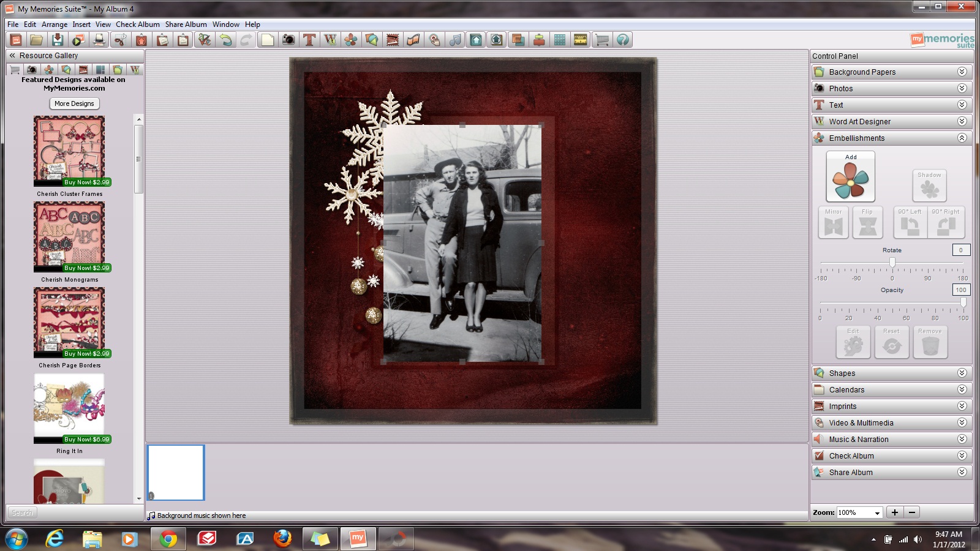This screenshot has height=551, width=980.
Task: Click the Rotate slider handle
Action: click(892, 263)
